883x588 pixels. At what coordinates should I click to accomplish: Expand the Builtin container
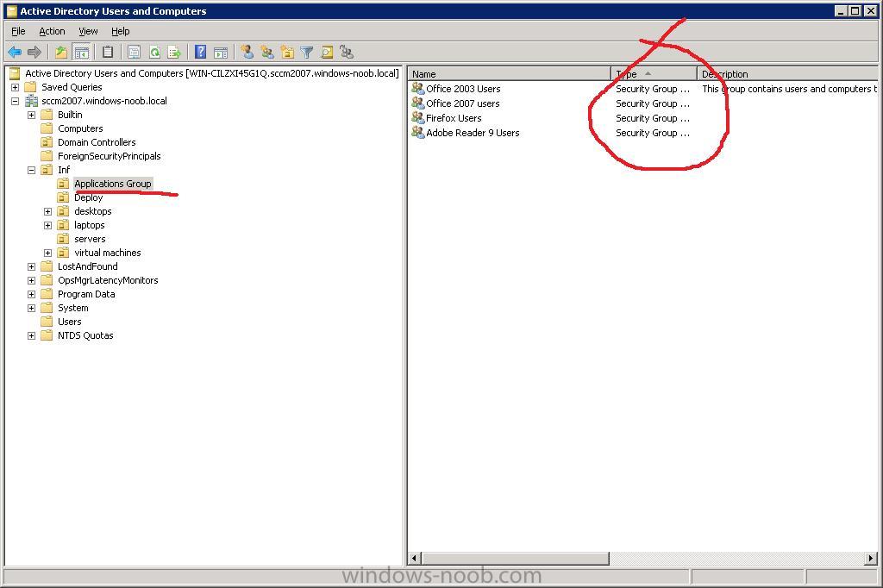click(x=32, y=115)
